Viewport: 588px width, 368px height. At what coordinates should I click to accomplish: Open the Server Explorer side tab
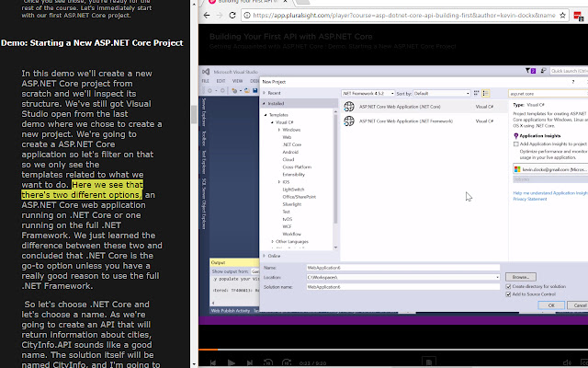[x=204, y=112]
